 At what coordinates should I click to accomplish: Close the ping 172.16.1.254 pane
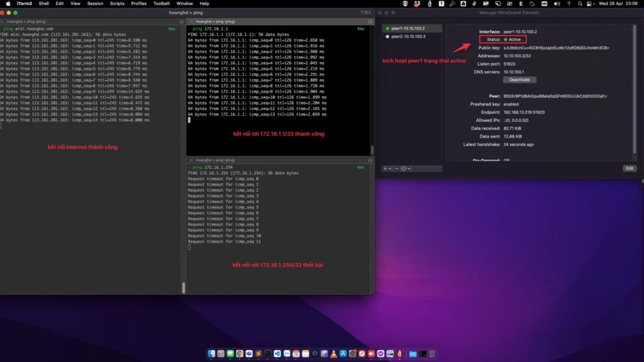coord(191,160)
